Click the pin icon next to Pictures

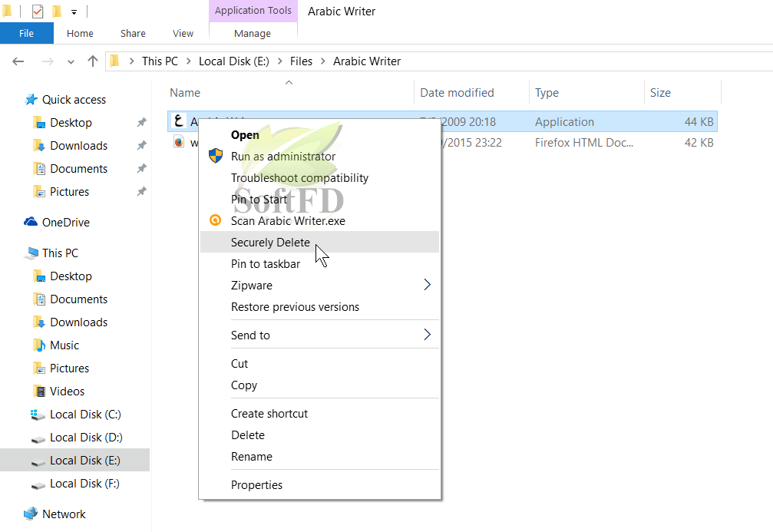coord(141,191)
